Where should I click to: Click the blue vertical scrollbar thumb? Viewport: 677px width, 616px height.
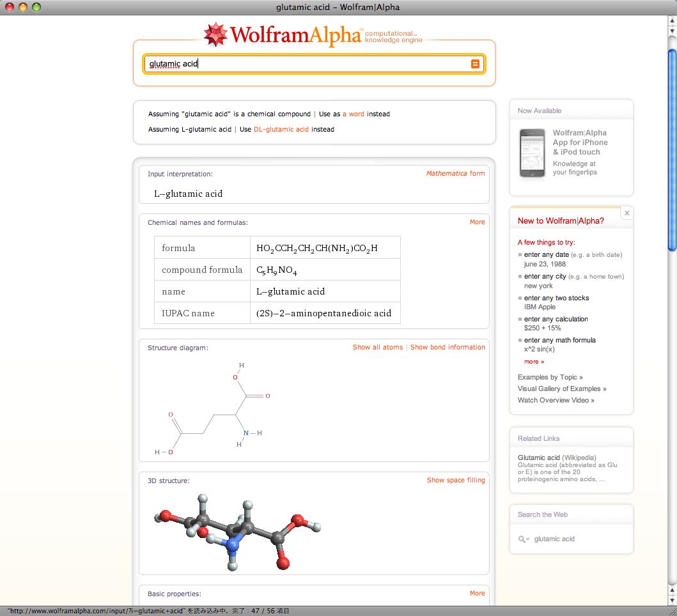[x=673, y=150]
